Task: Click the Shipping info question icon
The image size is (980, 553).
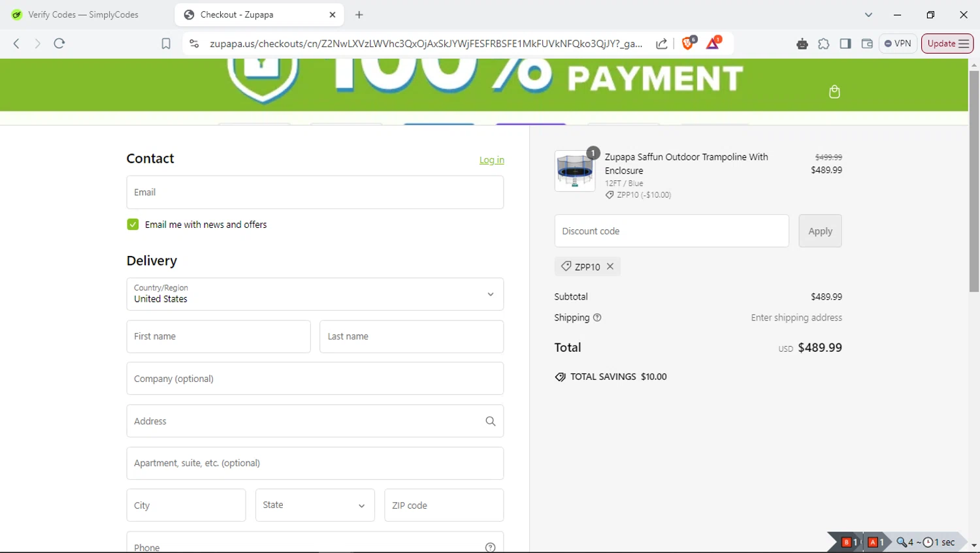Action: (597, 318)
